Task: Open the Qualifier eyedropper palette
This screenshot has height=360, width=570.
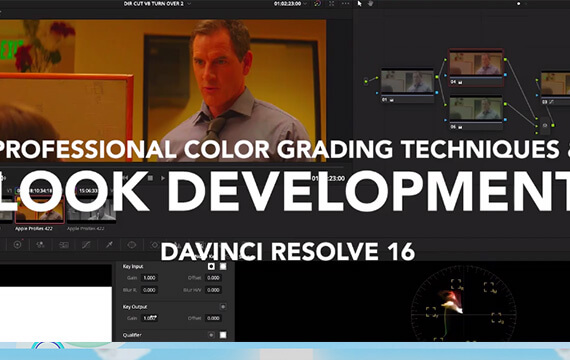Action: tap(109, 245)
